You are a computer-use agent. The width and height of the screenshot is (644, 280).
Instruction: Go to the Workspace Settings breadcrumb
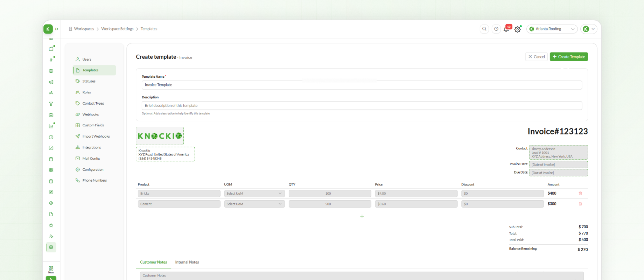tap(117, 29)
